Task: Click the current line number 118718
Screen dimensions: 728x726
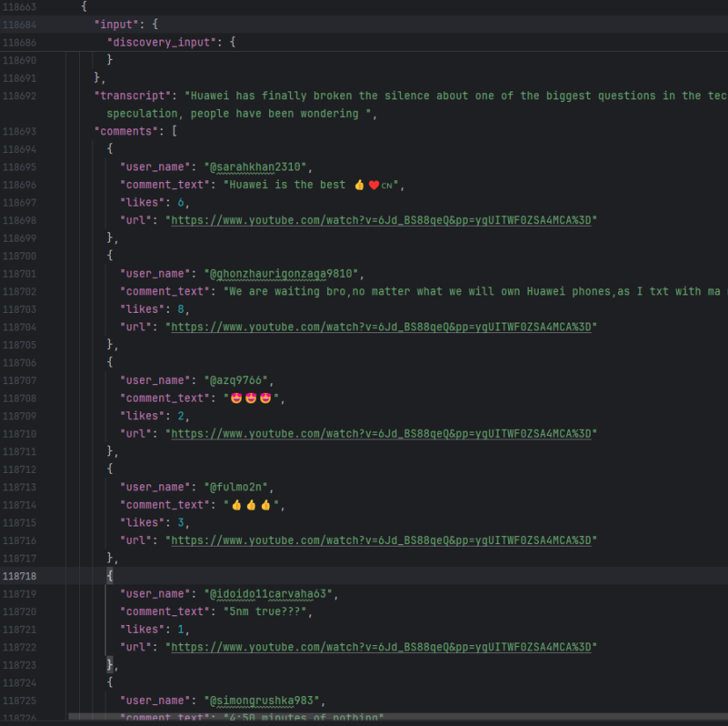Action: [x=19, y=576]
